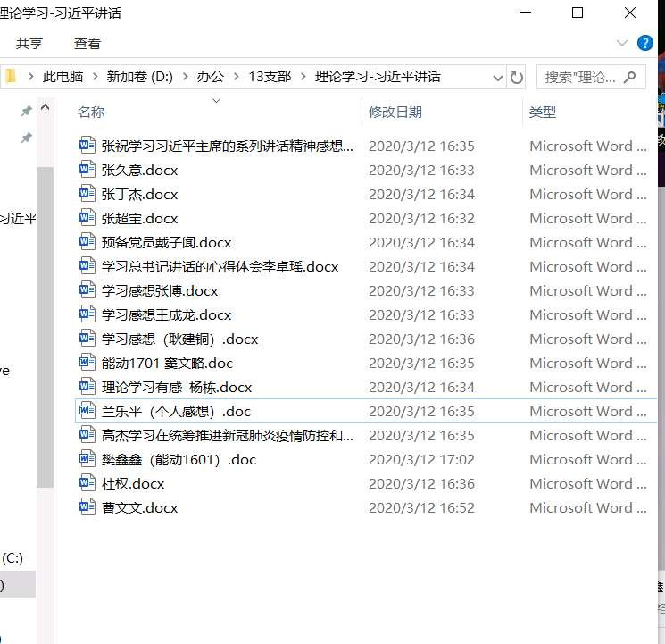Image resolution: width=665 pixels, height=644 pixels.
Task: Select the file 理论学习有感 杨栋.docx
Action: pos(177,387)
